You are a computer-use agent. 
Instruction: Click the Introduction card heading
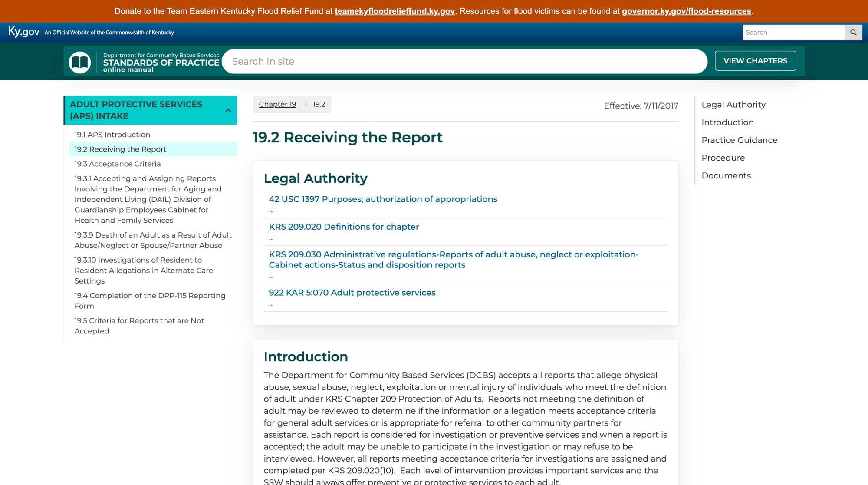click(306, 357)
